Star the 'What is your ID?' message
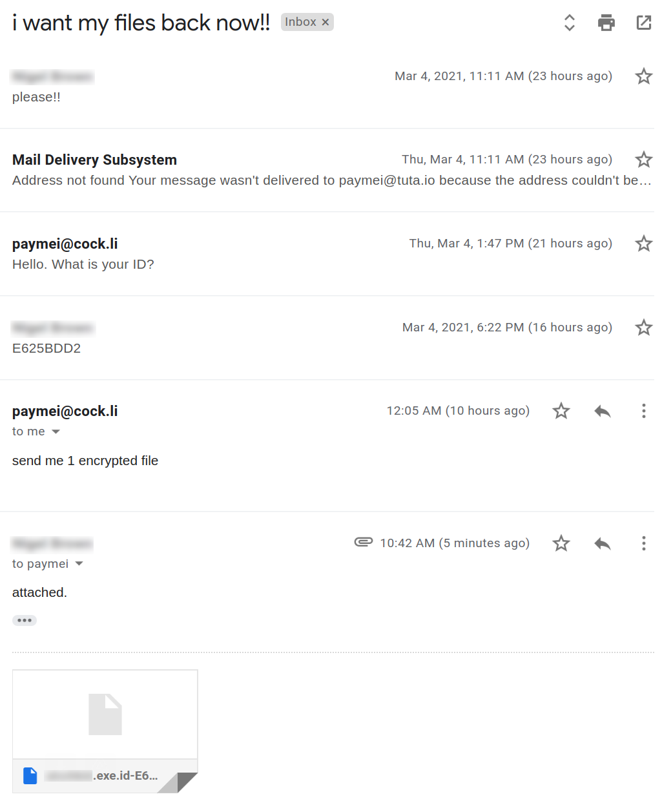Viewport: 662px width, 812px height. 643,244
